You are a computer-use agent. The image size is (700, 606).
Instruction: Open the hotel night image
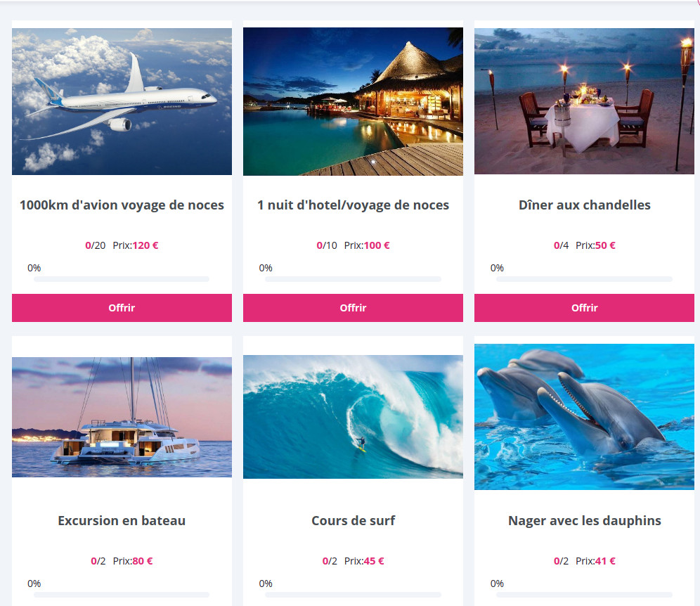pos(353,101)
